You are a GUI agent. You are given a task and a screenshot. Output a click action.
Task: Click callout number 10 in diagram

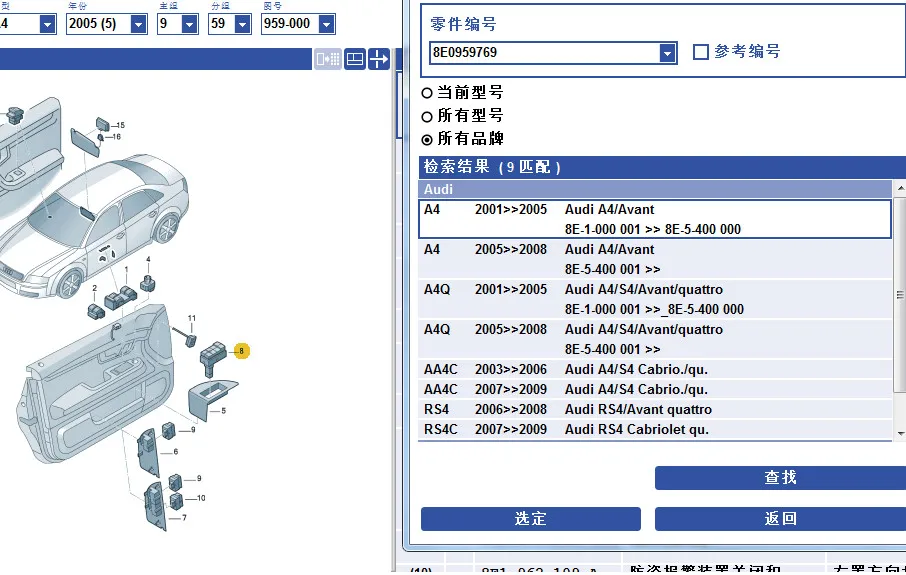point(201,498)
